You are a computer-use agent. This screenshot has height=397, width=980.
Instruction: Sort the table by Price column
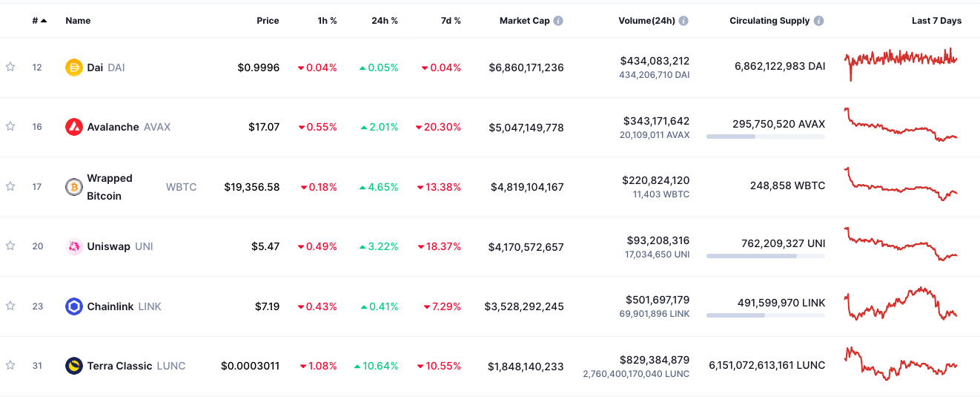[268, 21]
